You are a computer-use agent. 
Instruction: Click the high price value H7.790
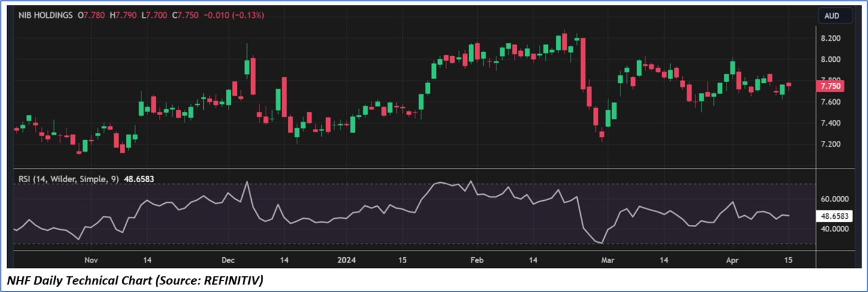click(x=122, y=14)
